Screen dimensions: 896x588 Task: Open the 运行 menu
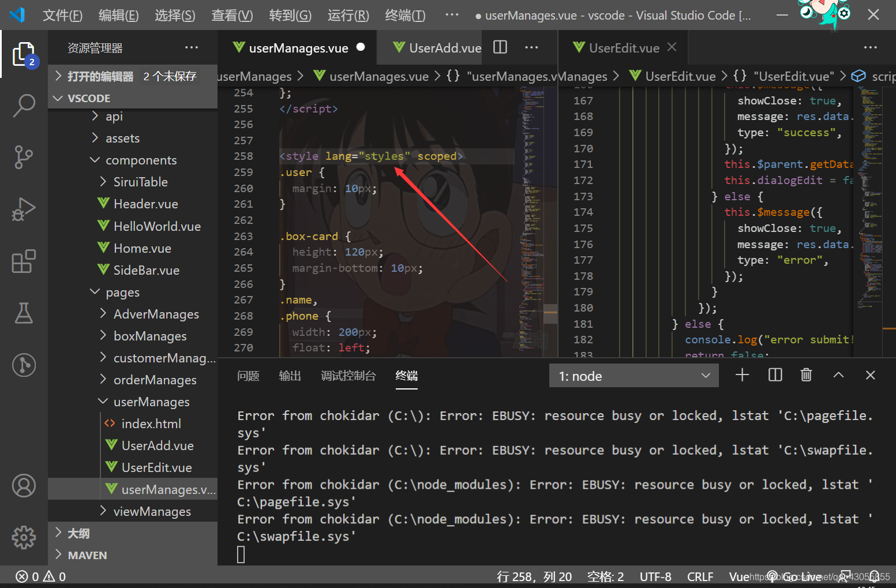pos(347,15)
